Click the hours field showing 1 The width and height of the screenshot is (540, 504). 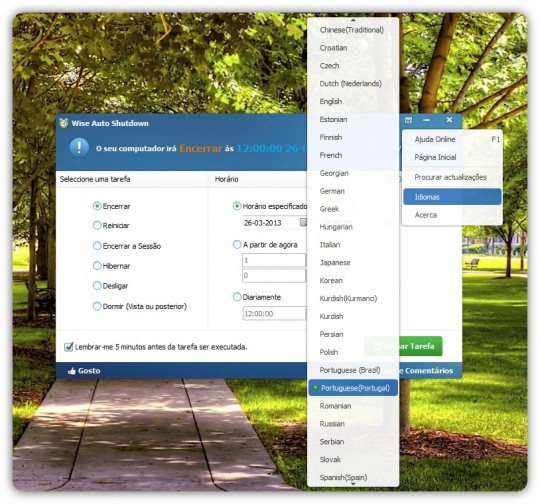pyautogui.click(x=274, y=260)
